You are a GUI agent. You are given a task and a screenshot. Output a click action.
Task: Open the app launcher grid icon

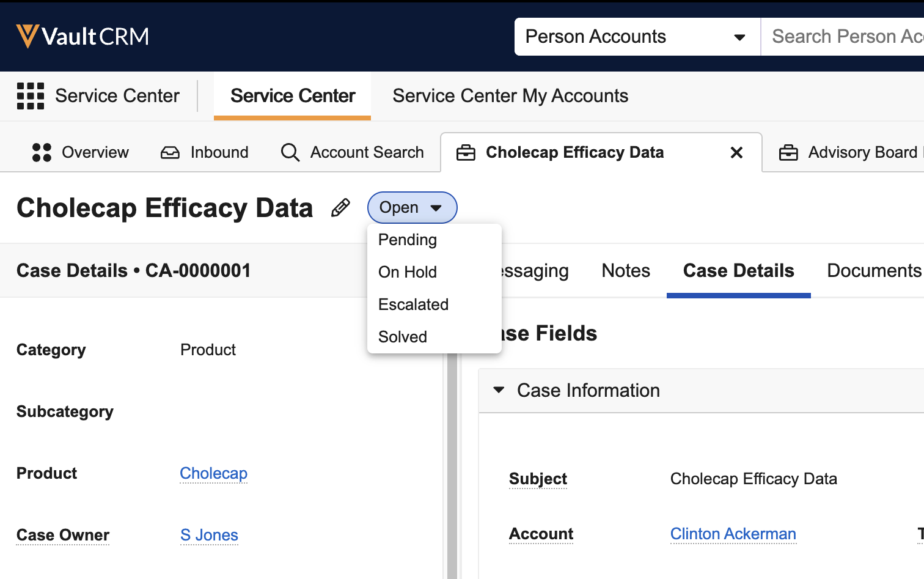click(x=31, y=96)
